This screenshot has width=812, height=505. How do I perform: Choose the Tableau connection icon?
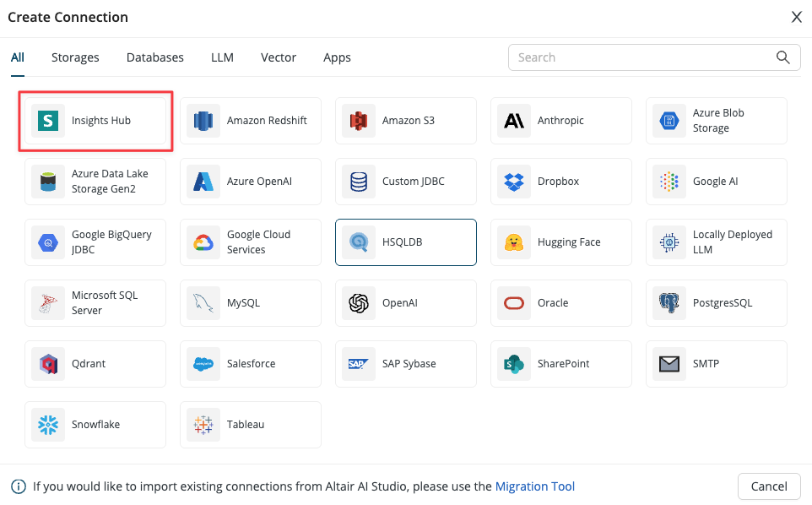[x=203, y=425]
